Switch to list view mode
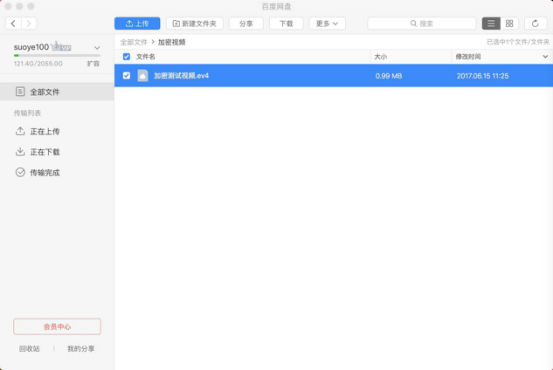This screenshot has height=370, width=553. 491,24
